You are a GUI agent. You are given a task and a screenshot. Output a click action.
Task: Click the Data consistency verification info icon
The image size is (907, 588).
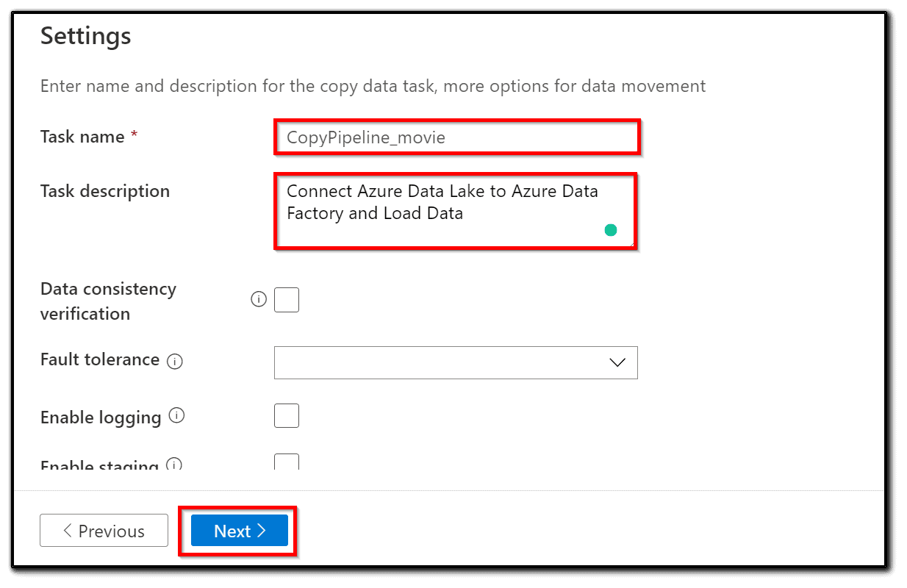(x=259, y=299)
